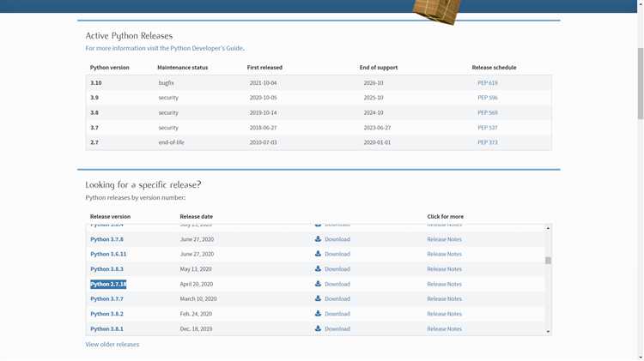This screenshot has width=644, height=361.
Task: Click the 2021-10-04 first released date
Action: pos(264,83)
